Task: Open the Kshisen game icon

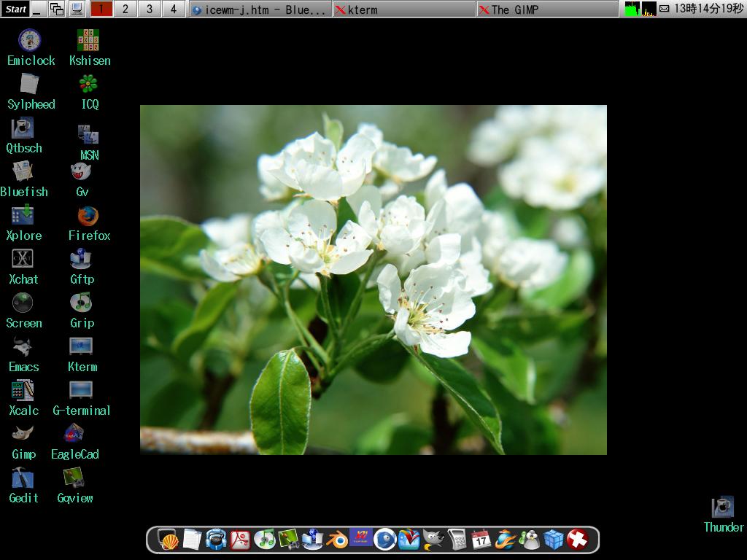Action: click(x=88, y=41)
